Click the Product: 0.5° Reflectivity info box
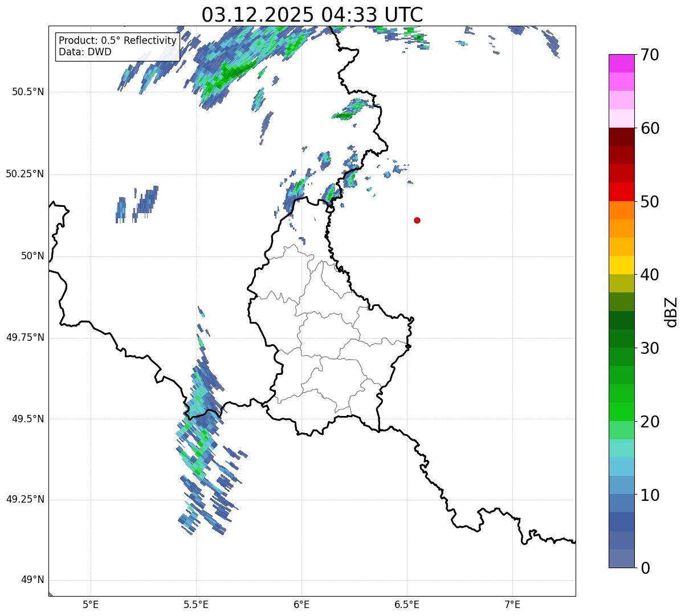 [117, 47]
